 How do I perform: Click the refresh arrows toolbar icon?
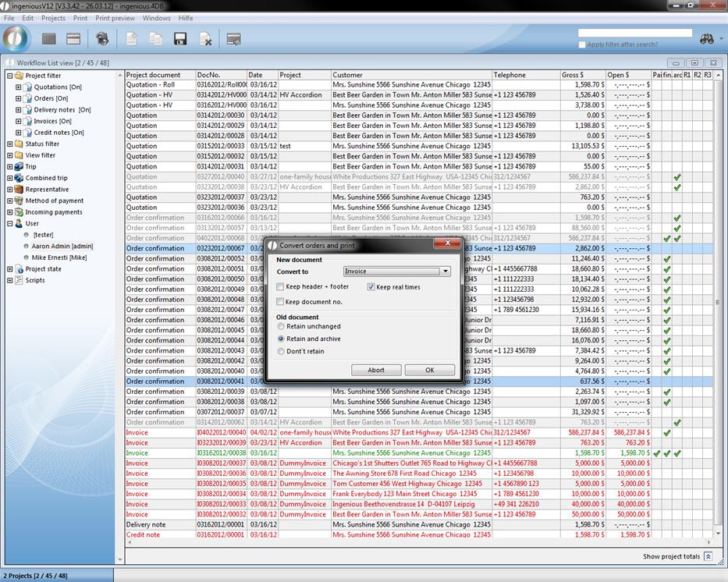tap(102, 39)
